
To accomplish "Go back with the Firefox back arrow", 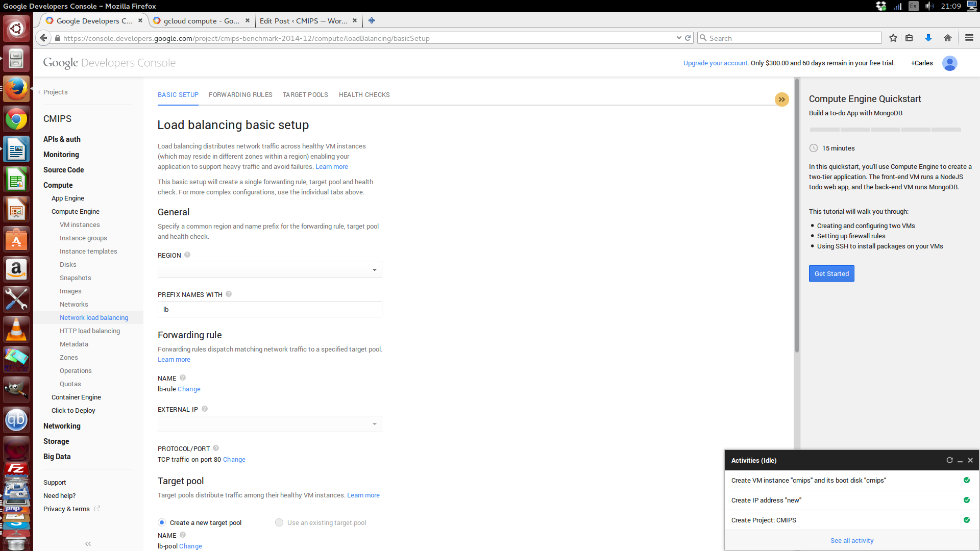I will click(x=43, y=38).
